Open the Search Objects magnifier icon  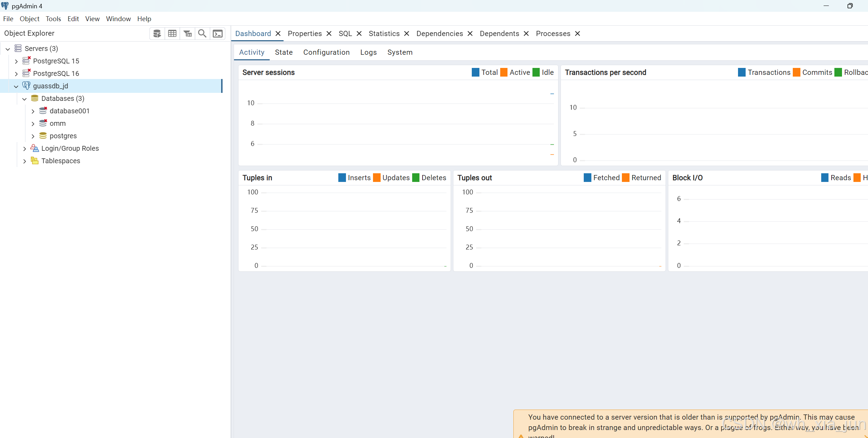(x=202, y=34)
